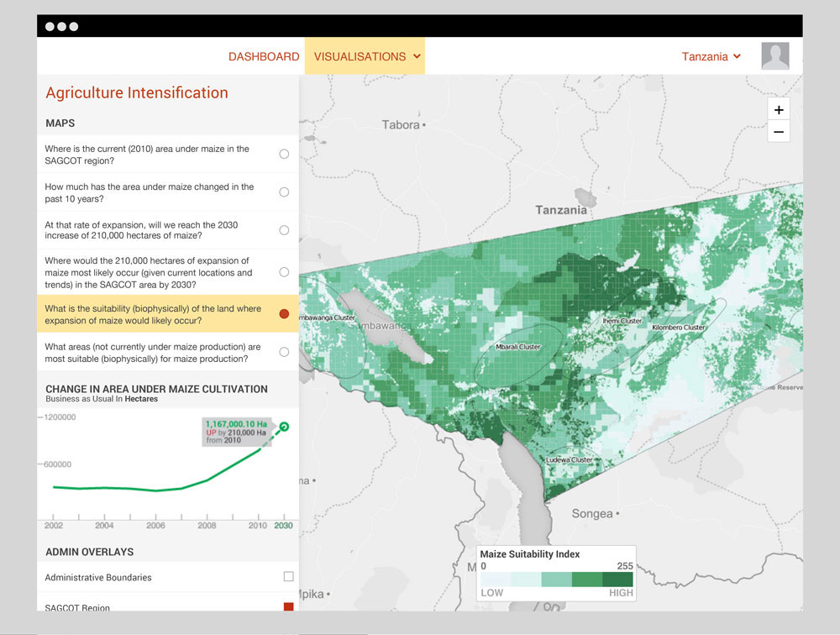Click the Maize Suitability Index legend title

pyautogui.click(x=530, y=554)
